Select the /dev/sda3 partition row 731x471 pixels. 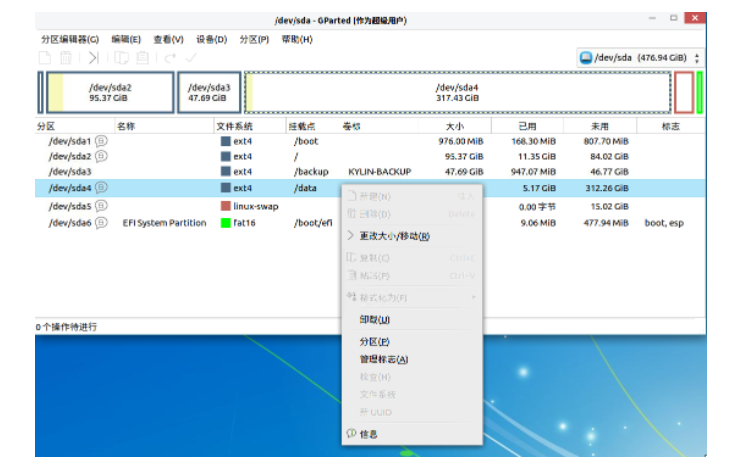pyautogui.click(x=370, y=172)
